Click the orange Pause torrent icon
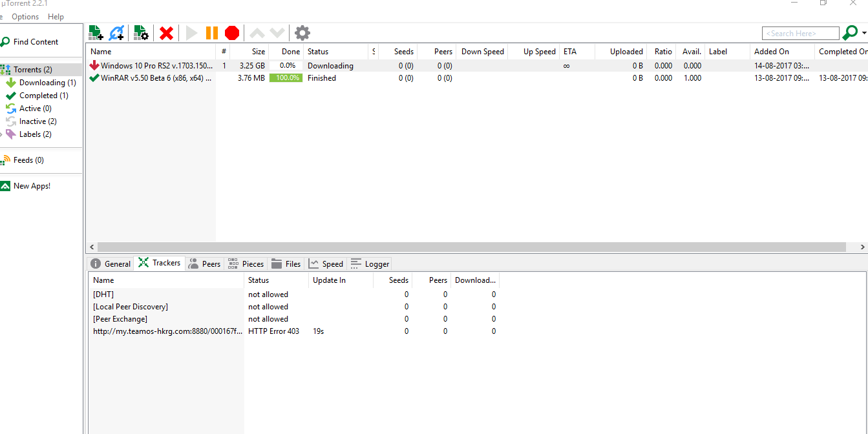This screenshot has width=868, height=434. pos(211,33)
